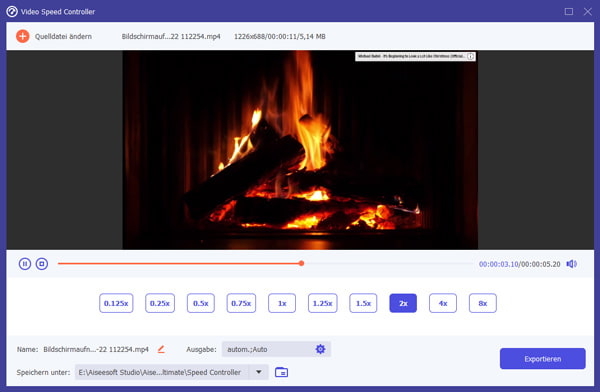Maximize the Video Speed Controller window
The image size is (600, 392).
(569, 11)
